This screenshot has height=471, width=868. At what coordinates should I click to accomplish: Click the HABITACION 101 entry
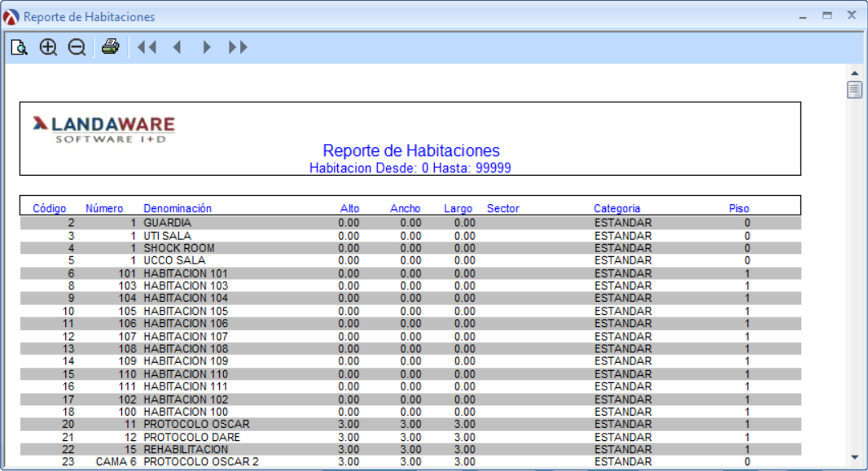[x=186, y=273]
